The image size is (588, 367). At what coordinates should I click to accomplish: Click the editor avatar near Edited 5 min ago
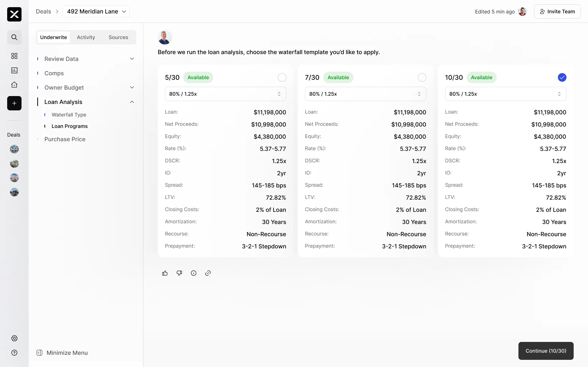[x=522, y=11]
